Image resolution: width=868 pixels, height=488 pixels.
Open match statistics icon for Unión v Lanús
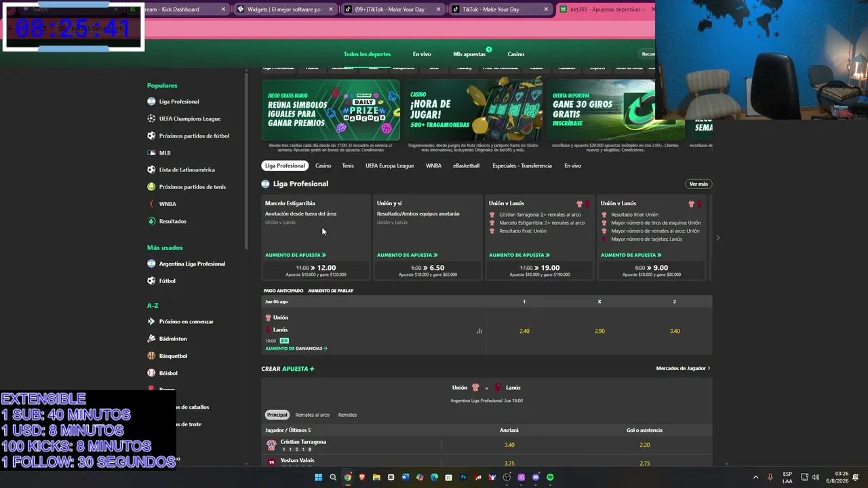coord(479,331)
